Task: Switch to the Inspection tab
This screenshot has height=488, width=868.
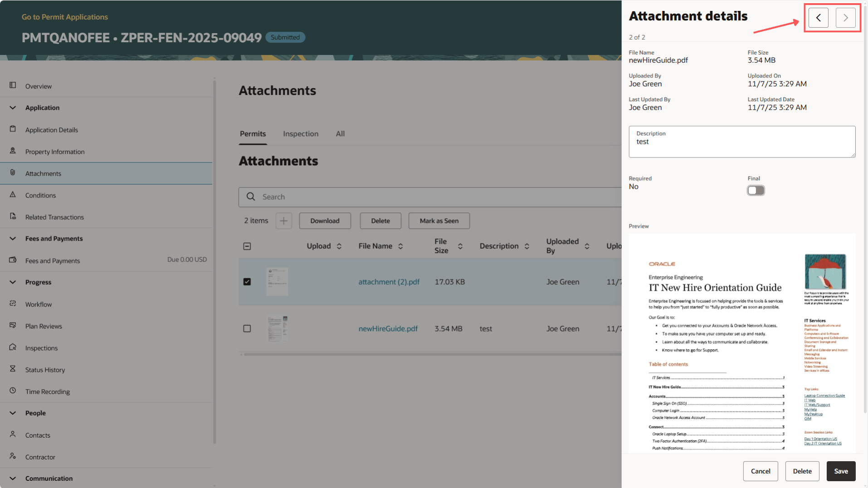Action: [300, 133]
